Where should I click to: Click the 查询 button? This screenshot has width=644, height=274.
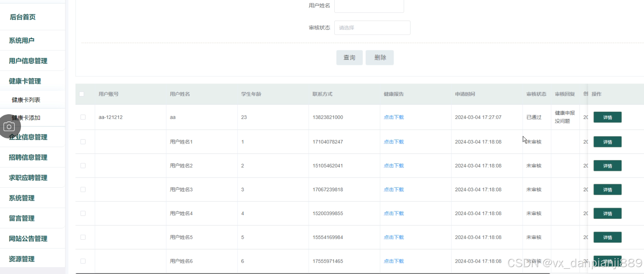(350, 58)
